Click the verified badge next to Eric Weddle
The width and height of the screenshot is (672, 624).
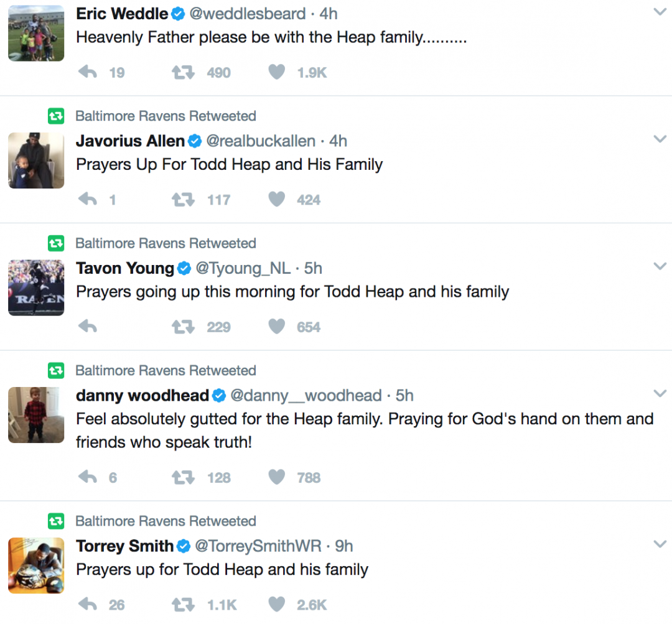(x=177, y=13)
